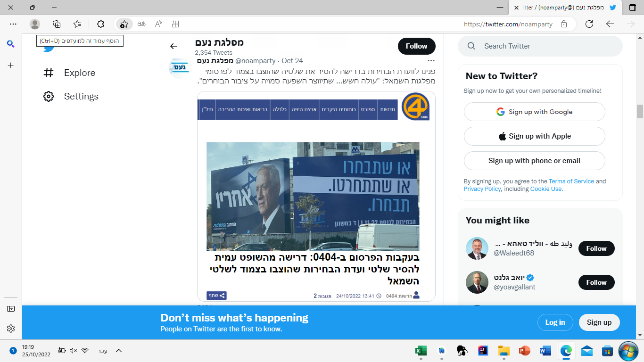Click the חדשות tab in the news card
Image resolution: width=644 pixels, height=362 pixels.
point(387,109)
